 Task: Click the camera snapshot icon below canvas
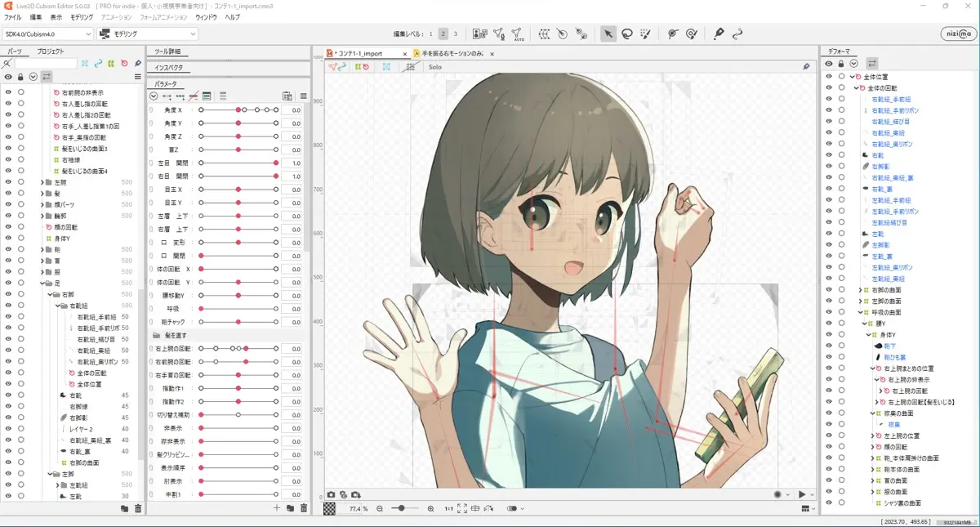point(332,494)
